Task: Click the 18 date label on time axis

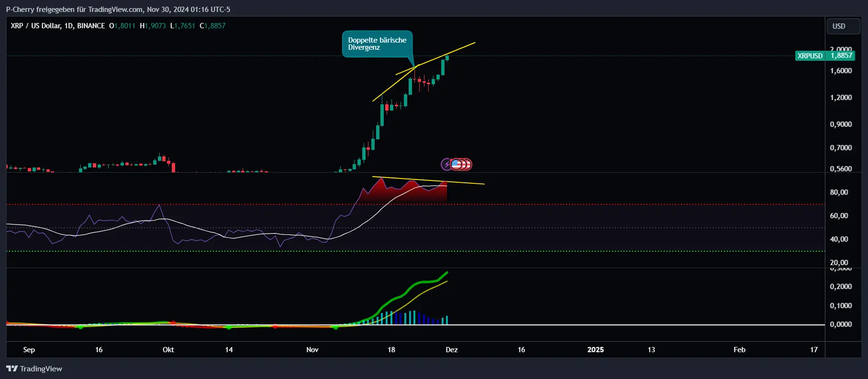Action: click(x=391, y=350)
